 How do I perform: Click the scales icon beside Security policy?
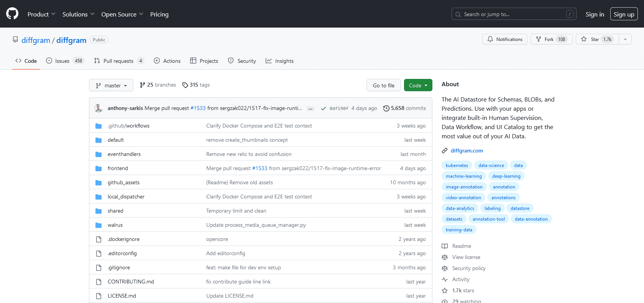pos(445,269)
